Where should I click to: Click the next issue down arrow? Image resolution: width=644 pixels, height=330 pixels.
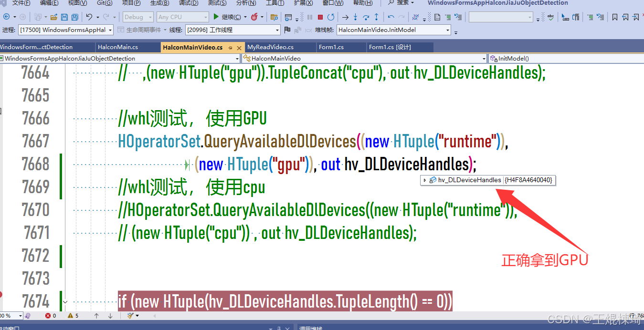point(110,316)
